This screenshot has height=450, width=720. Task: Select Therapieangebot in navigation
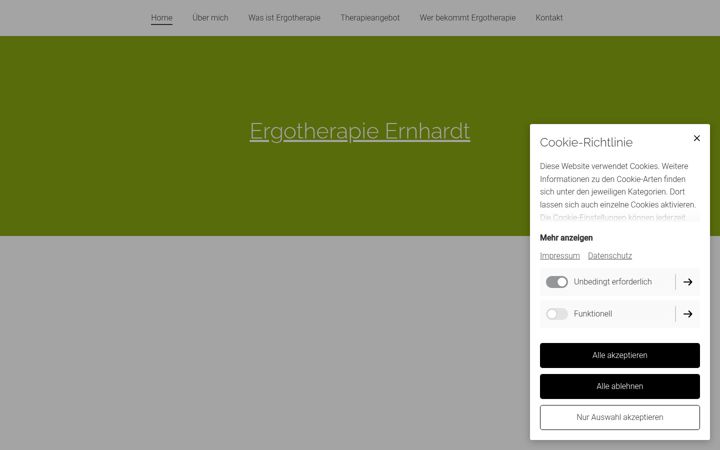pyautogui.click(x=370, y=18)
